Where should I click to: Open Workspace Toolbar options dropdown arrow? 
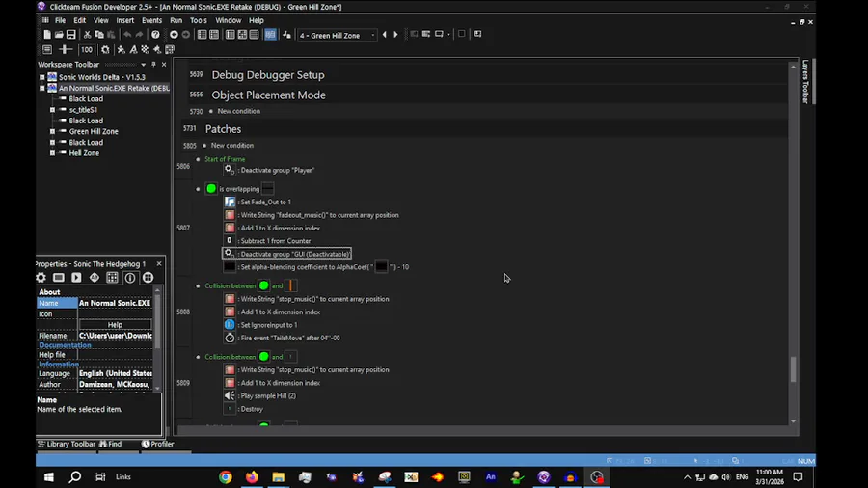(144, 65)
